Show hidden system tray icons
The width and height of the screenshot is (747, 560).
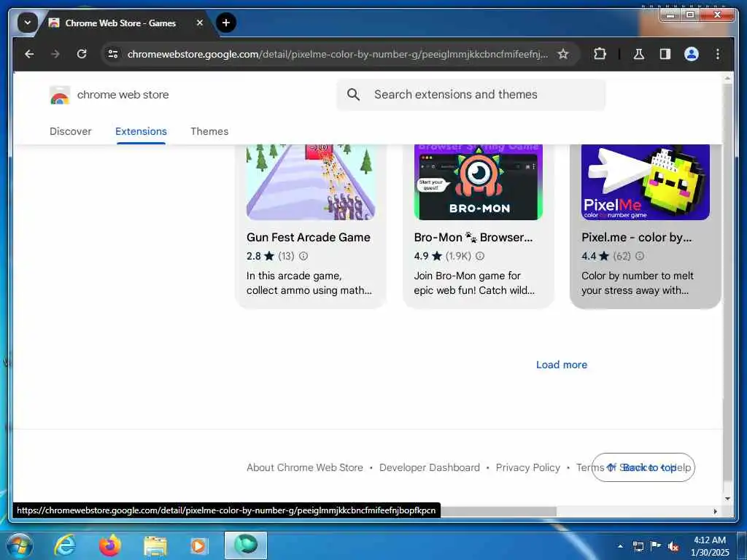pos(620,546)
